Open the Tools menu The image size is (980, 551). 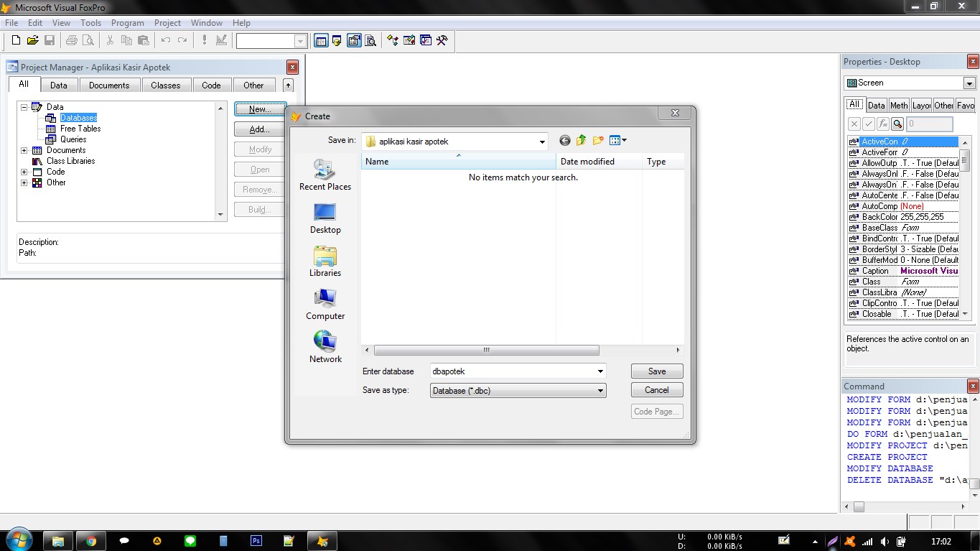click(90, 23)
